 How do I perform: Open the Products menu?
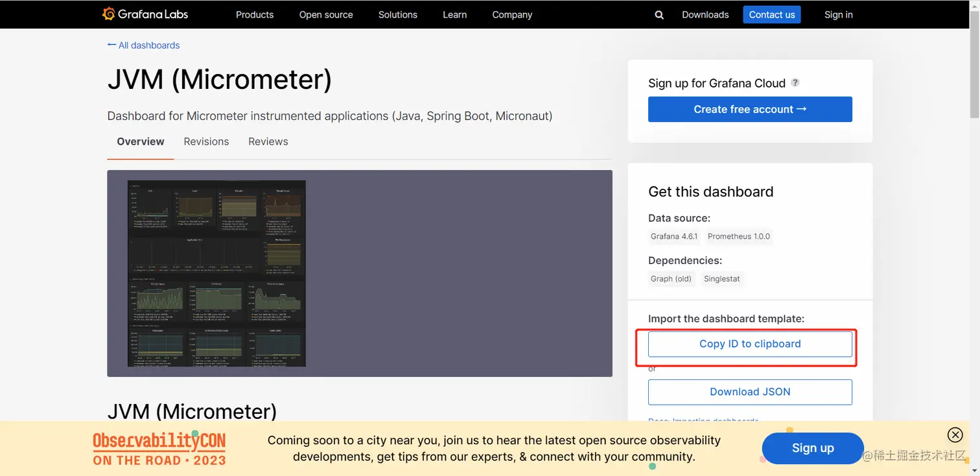point(255,15)
